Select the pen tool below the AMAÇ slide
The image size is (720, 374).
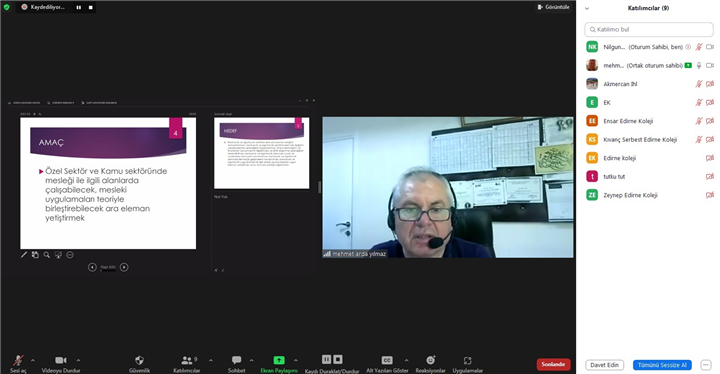point(24,255)
